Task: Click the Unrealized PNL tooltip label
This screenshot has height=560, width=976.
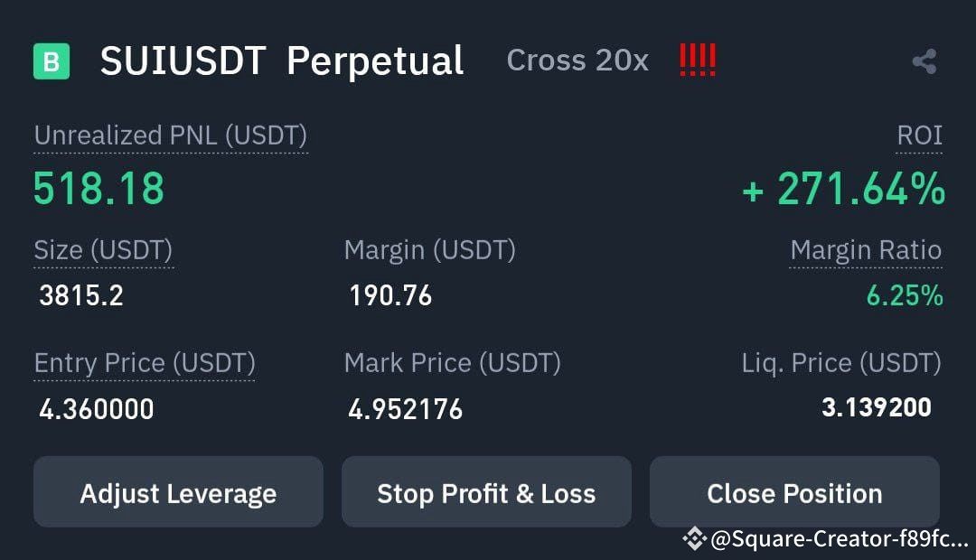Action: coord(170,135)
